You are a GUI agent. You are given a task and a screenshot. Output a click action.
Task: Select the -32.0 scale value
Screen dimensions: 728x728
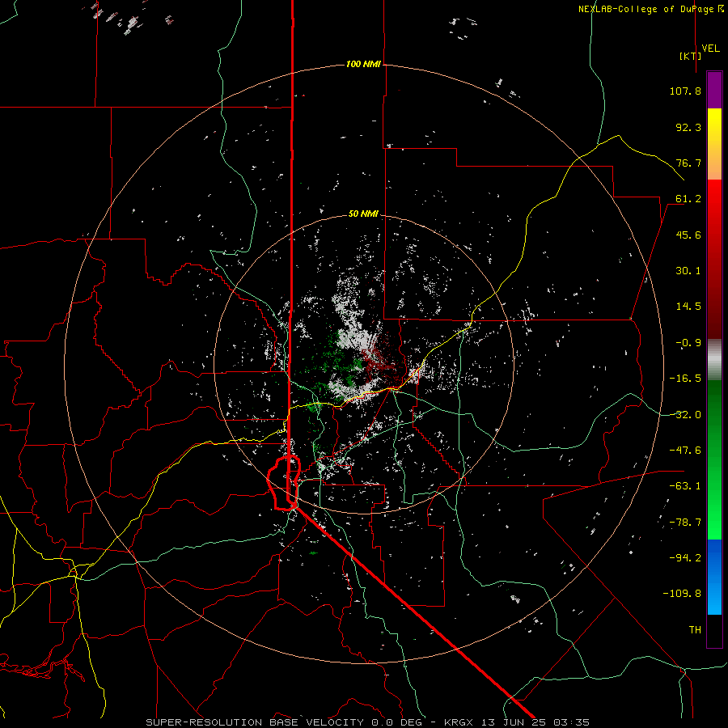(x=685, y=415)
